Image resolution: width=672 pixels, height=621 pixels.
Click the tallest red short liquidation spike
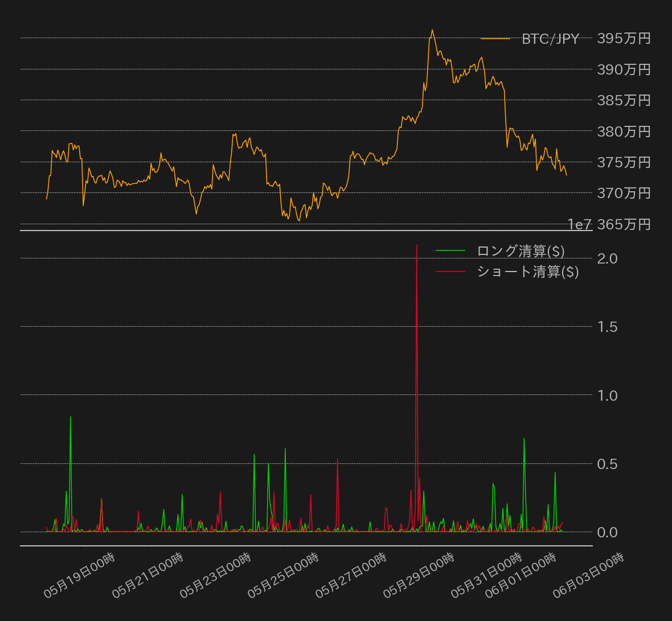coord(417,246)
